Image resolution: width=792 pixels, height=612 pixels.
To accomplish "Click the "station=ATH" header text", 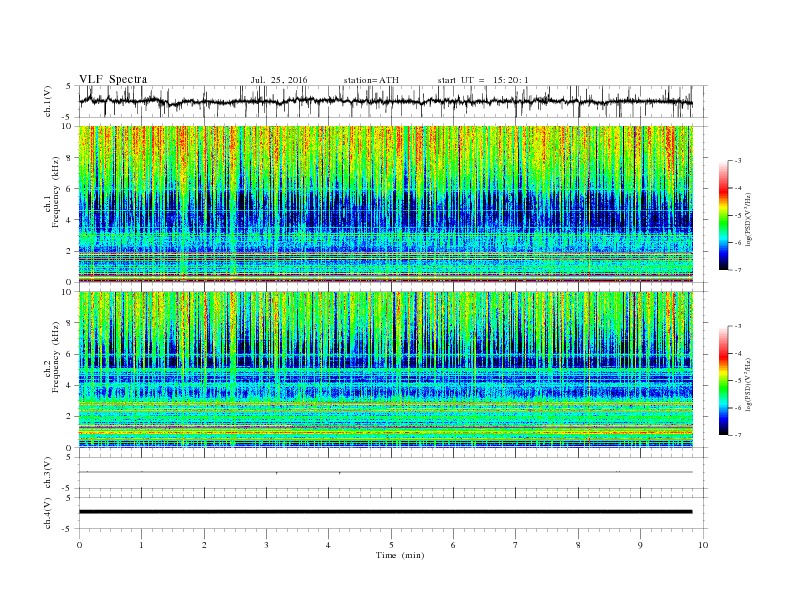I will (x=371, y=80).
